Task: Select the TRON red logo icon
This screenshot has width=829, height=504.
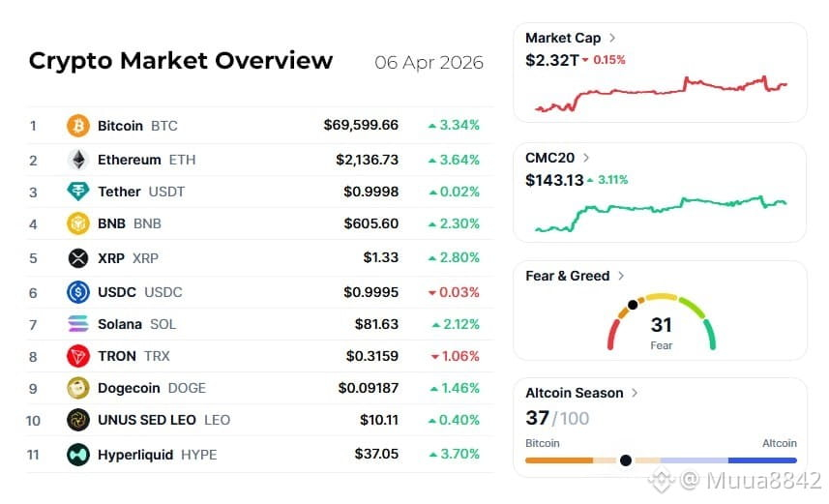Action: [x=78, y=356]
